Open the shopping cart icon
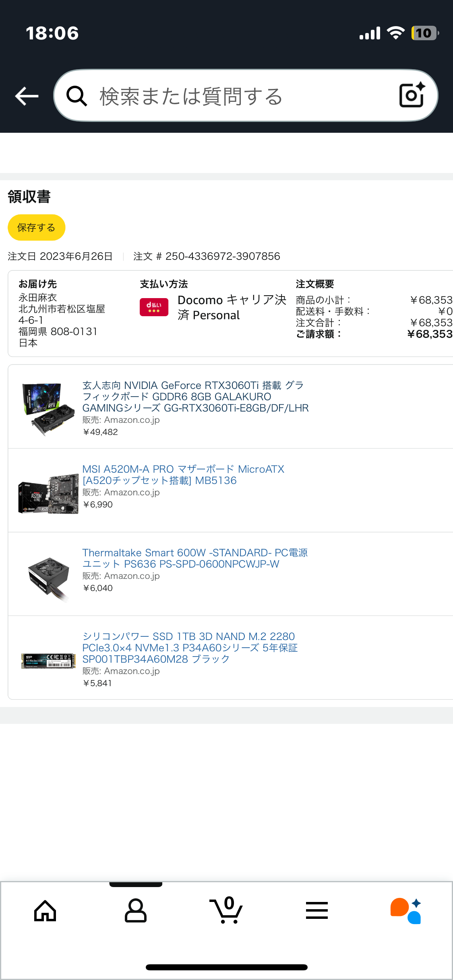Screen dimensions: 453x980 point(226,910)
